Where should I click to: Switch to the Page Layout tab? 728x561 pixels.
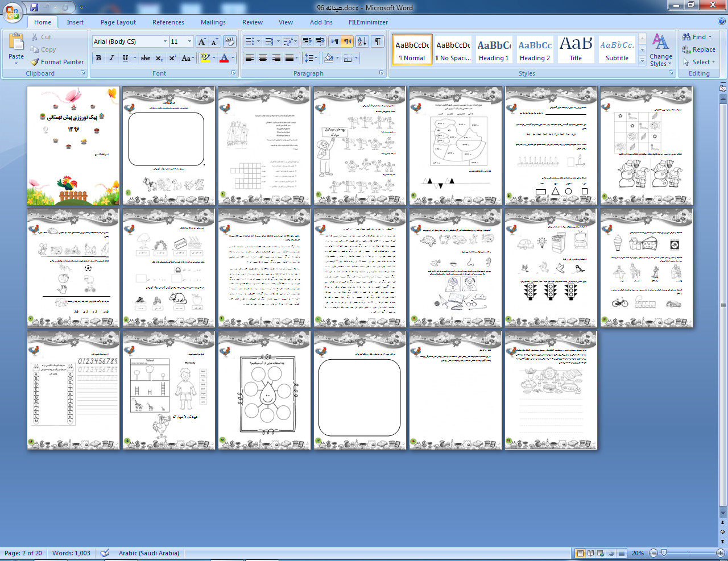pyautogui.click(x=118, y=22)
